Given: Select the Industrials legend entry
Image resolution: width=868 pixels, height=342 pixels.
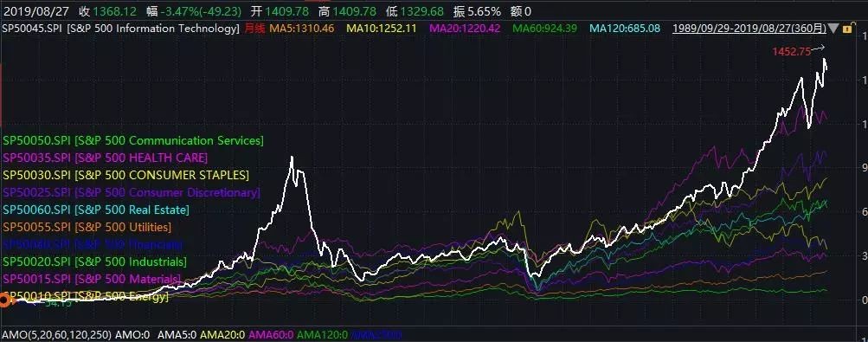Looking at the screenshot, I should (x=94, y=261).
